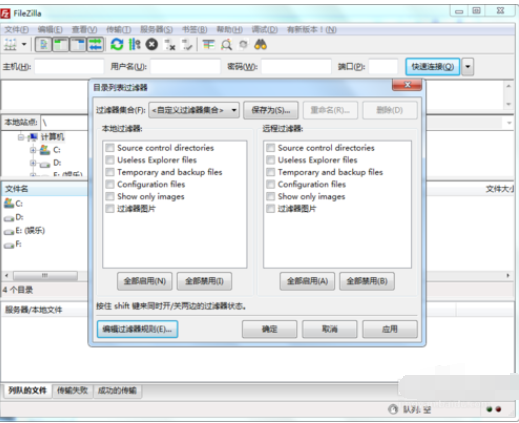Select the F: drive in local file list
This screenshot has height=423, width=519.
click(13, 244)
